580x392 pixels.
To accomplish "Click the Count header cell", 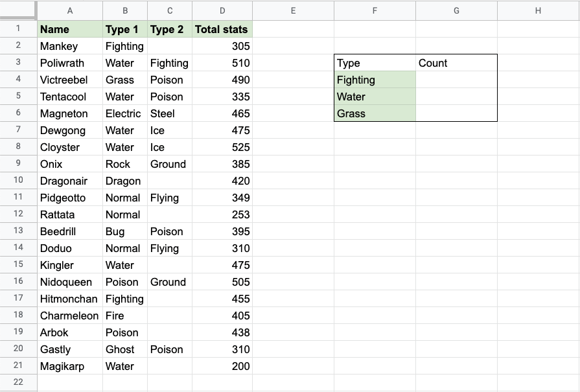I will tap(456, 63).
